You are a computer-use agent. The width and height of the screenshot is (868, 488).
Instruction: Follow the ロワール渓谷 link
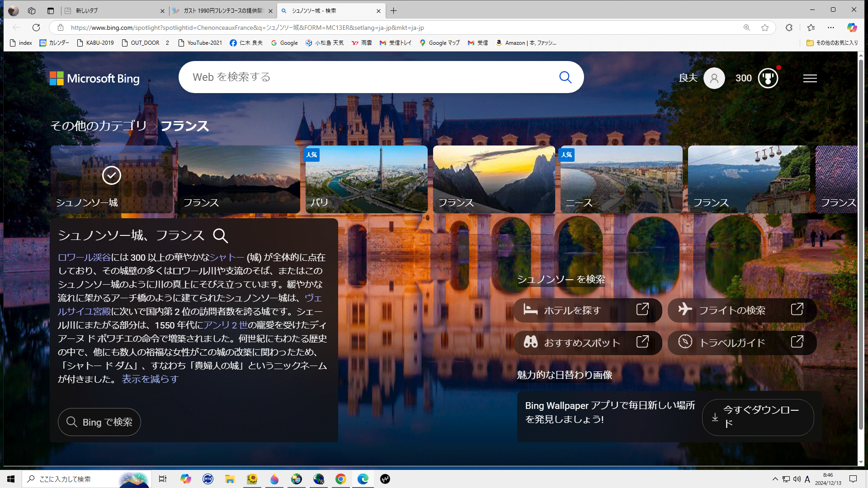pyautogui.click(x=84, y=258)
